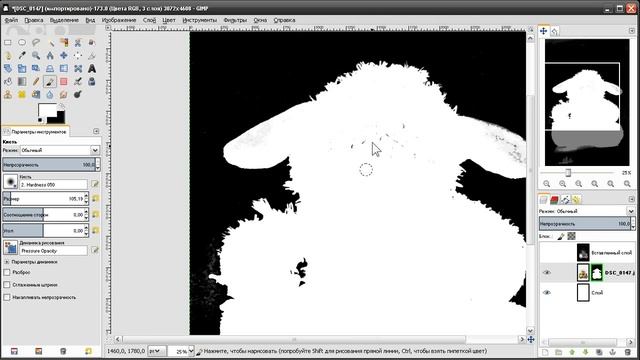Select the Free Select lasso tool
640x360 pixels.
[x=36, y=42]
